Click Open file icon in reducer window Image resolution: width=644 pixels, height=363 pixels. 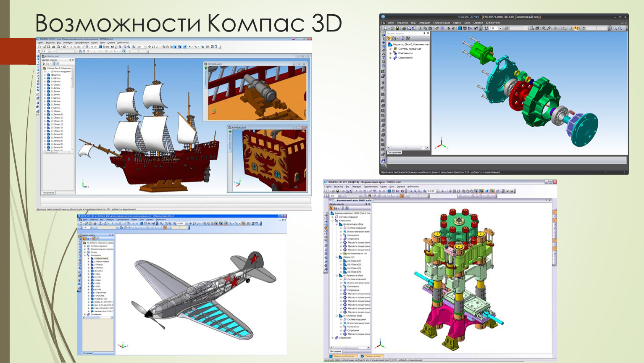(392, 29)
